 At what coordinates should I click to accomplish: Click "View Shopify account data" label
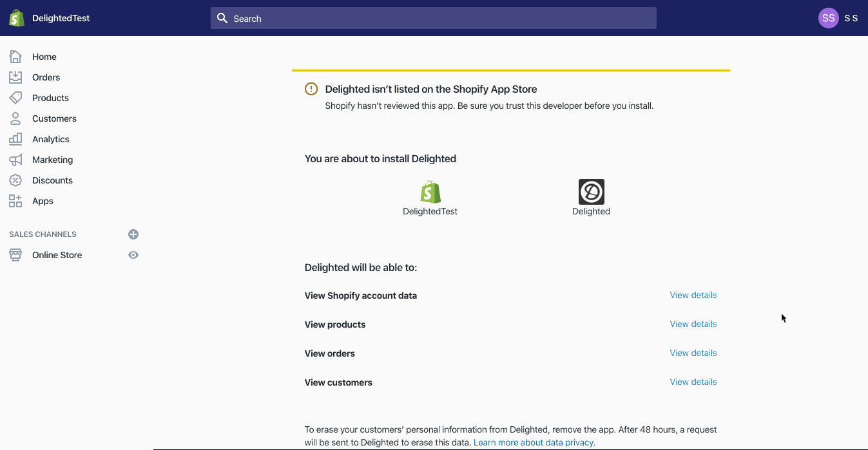click(x=361, y=295)
